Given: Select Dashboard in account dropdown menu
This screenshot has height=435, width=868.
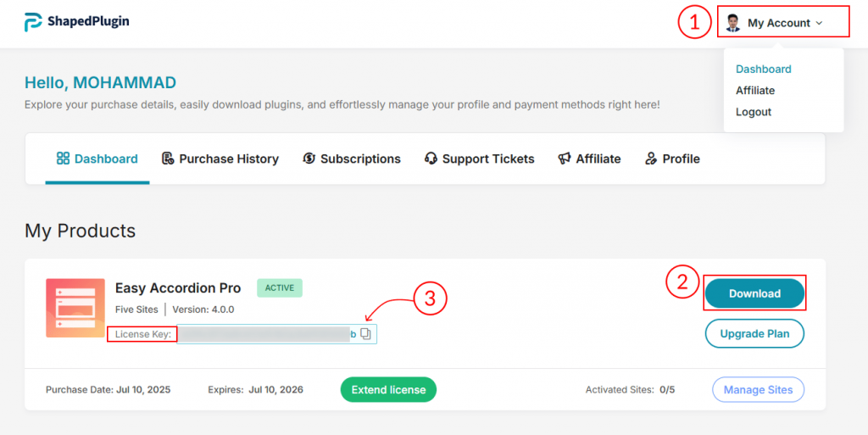Looking at the screenshot, I should click(763, 70).
